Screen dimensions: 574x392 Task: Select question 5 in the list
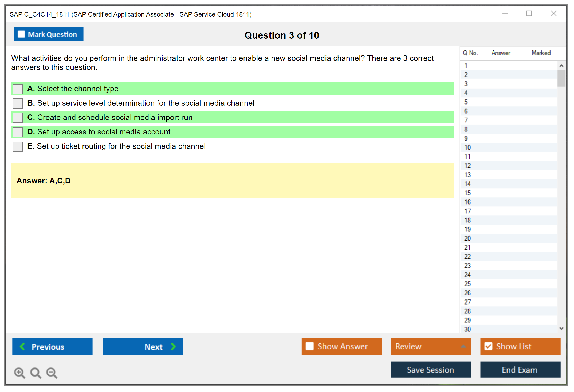[466, 102]
